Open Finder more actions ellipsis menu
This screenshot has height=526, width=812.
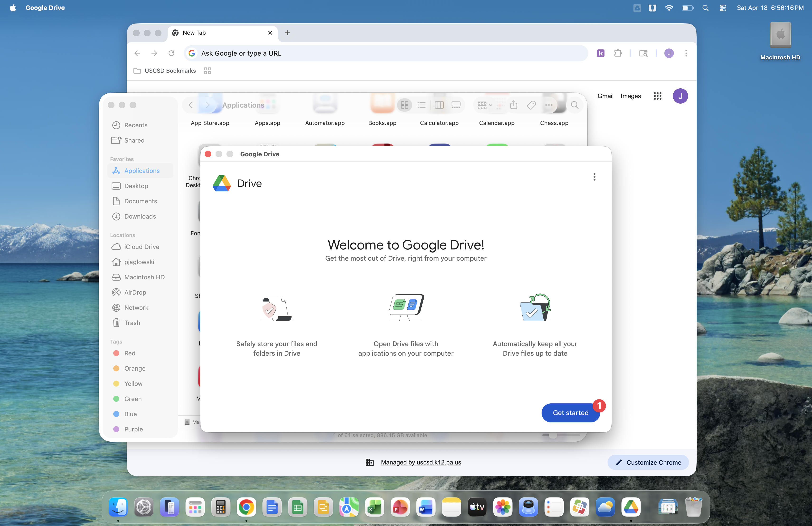[x=549, y=105]
